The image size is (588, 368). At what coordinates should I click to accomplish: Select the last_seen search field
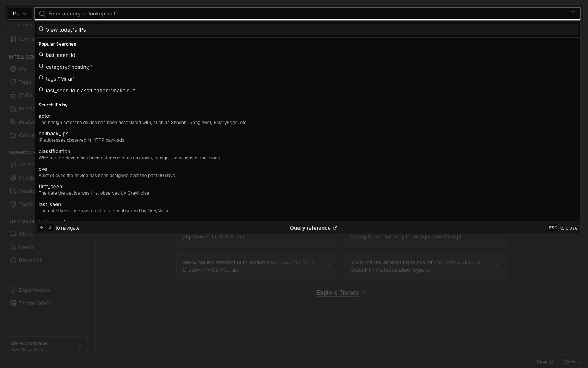click(x=307, y=207)
